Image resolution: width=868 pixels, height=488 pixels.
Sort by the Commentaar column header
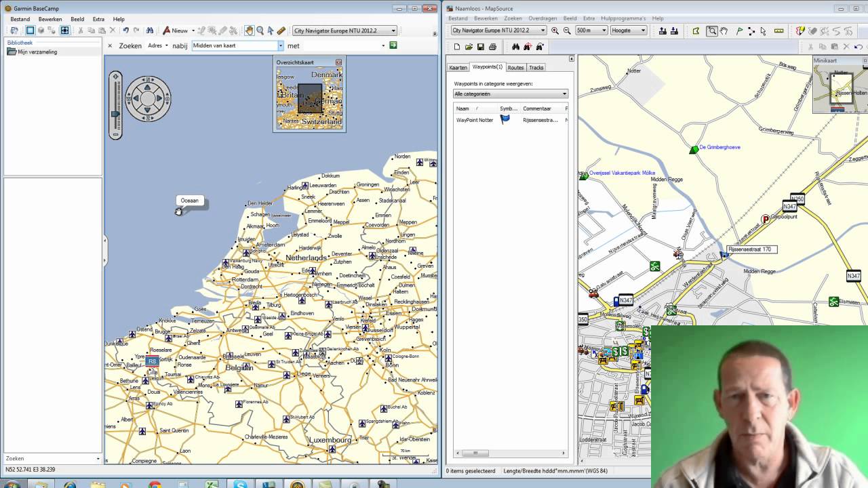(542, 108)
